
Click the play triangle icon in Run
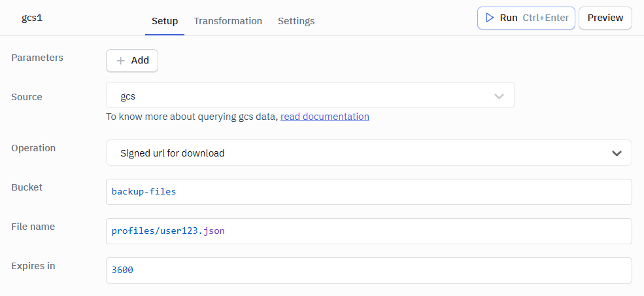pyautogui.click(x=489, y=18)
